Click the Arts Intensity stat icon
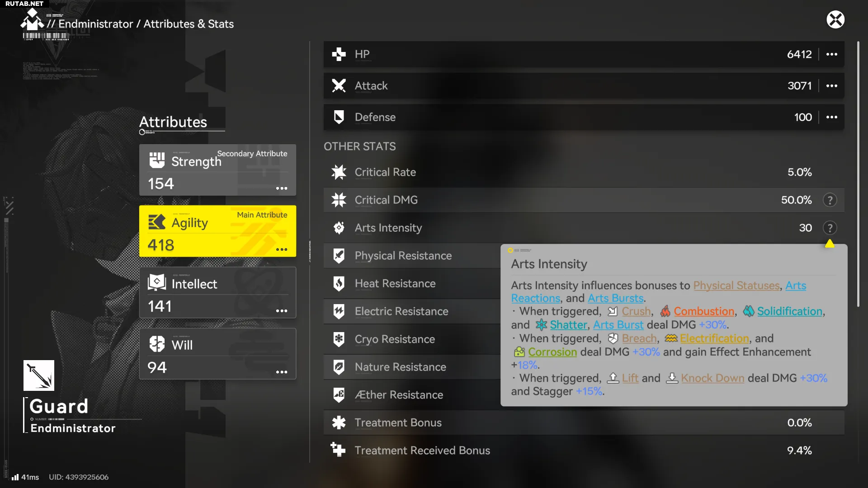Image resolution: width=868 pixels, height=488 pixels. pyautogui.click(x=339, y=228)
